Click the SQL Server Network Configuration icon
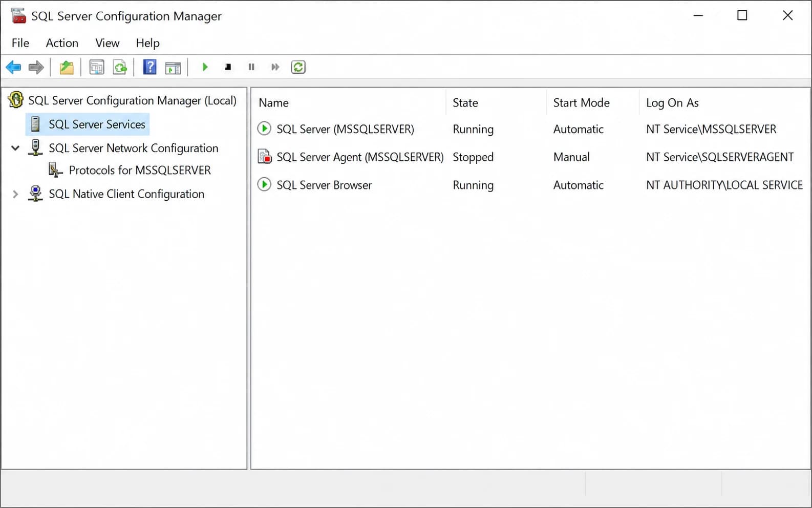 pos(35,147)
